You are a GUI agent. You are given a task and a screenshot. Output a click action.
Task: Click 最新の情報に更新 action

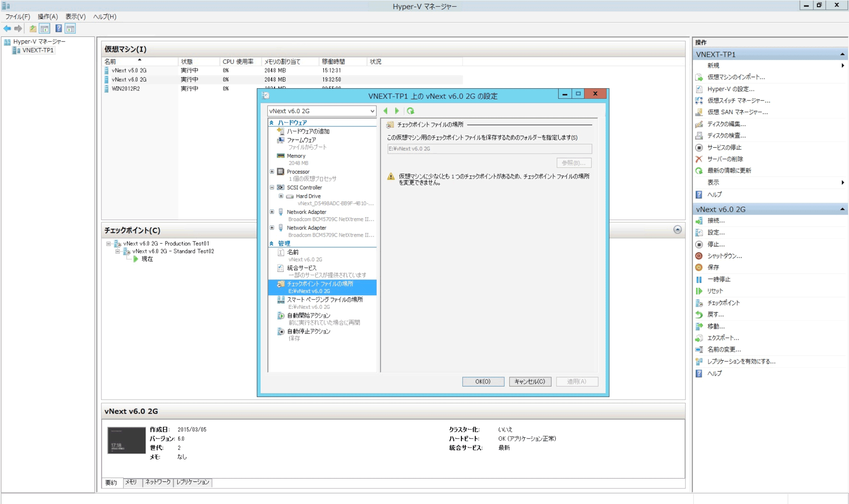728,171
